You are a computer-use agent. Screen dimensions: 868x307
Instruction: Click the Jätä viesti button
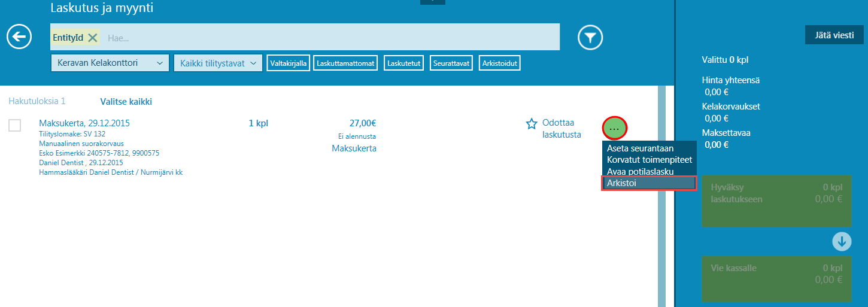pyautogui.click(x=834, y=35)
